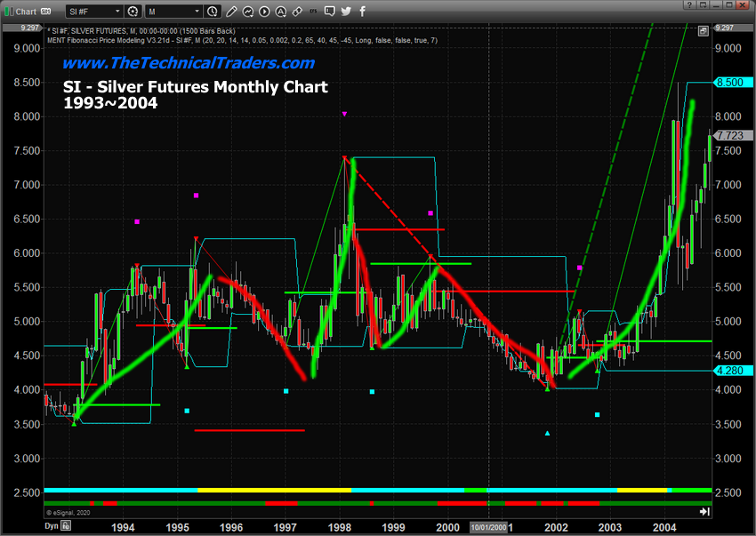Select the pencil drawing tool
The width and height of the screenshot is (756, 536).
point(231,12)
